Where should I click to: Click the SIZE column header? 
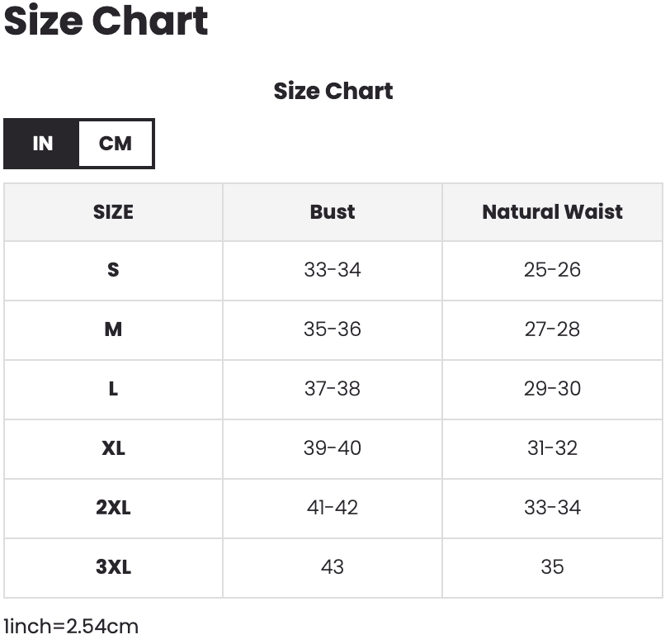point(113,212)
